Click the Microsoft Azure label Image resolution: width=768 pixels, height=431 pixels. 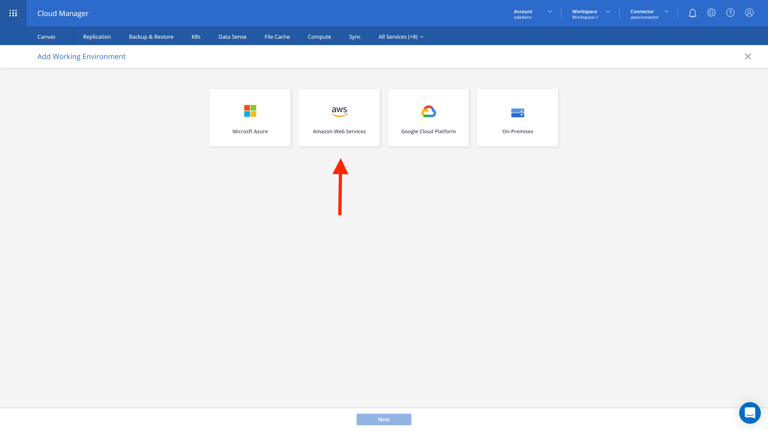(250, 131)
